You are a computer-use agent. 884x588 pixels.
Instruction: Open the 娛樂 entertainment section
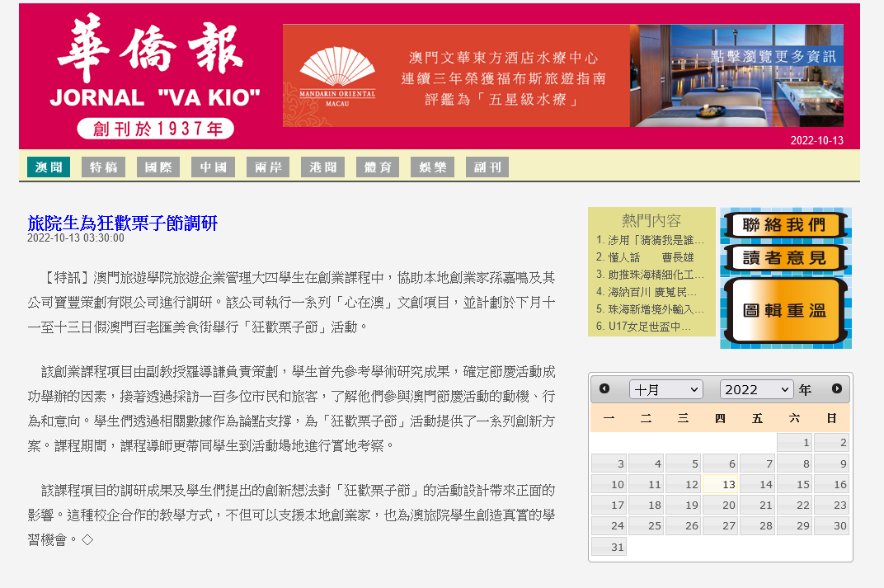tap(432, 167)
